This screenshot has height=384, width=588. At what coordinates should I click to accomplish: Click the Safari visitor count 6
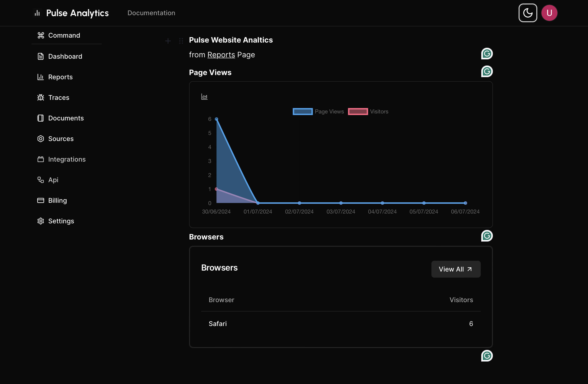pos(471,324)
